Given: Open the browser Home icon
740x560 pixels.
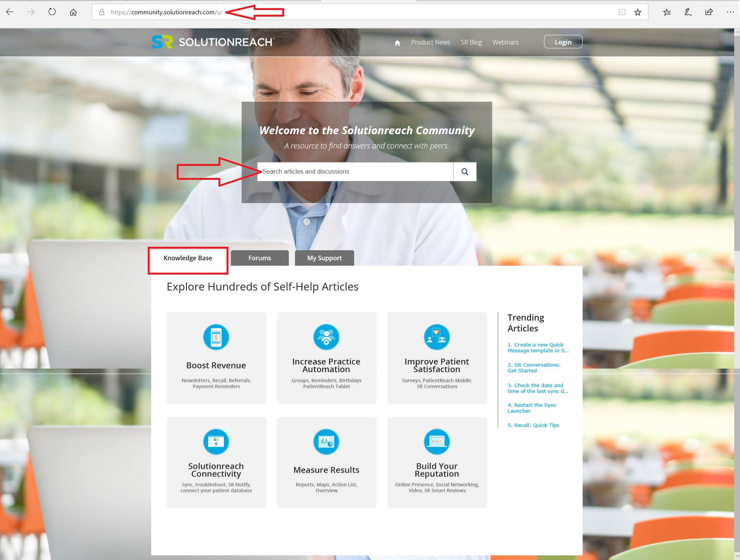Looking at the screenshot, I should coord(73,12).
